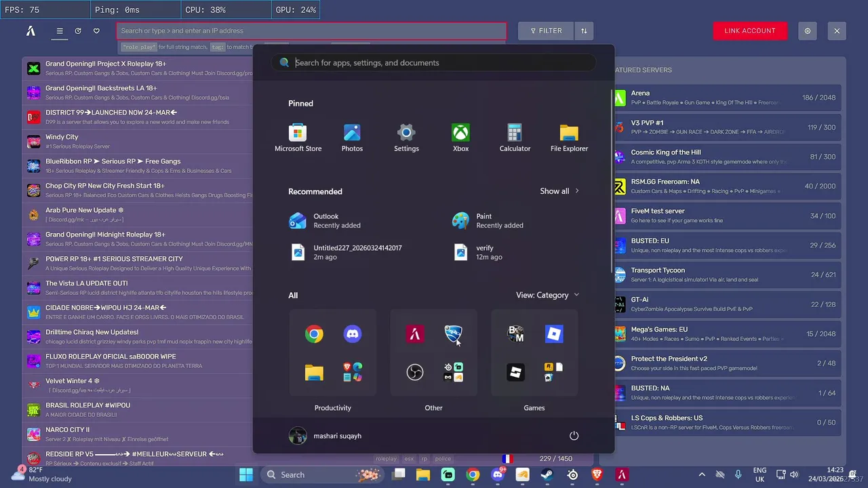Launch Discord in Productivity category
Image resolution: width=868 pixels, height=488 pixels.
tap(352, 333)
